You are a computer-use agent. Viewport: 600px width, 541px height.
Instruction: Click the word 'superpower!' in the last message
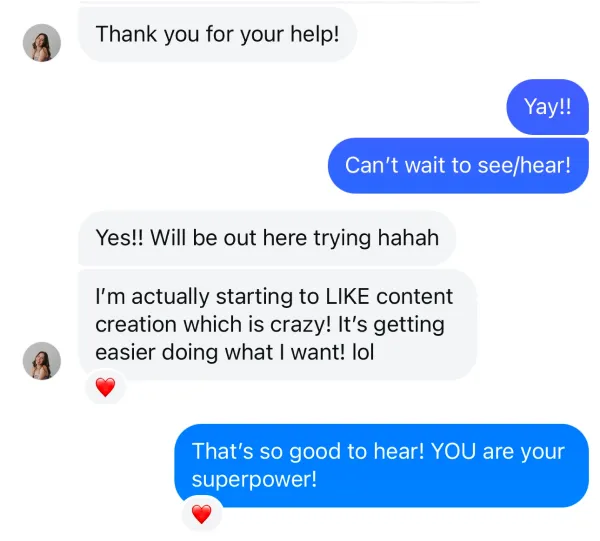click(x=254, y=479)
